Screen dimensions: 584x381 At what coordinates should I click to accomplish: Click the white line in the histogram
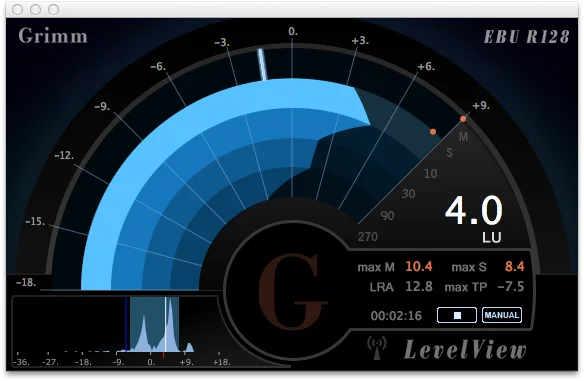(165, 324)
